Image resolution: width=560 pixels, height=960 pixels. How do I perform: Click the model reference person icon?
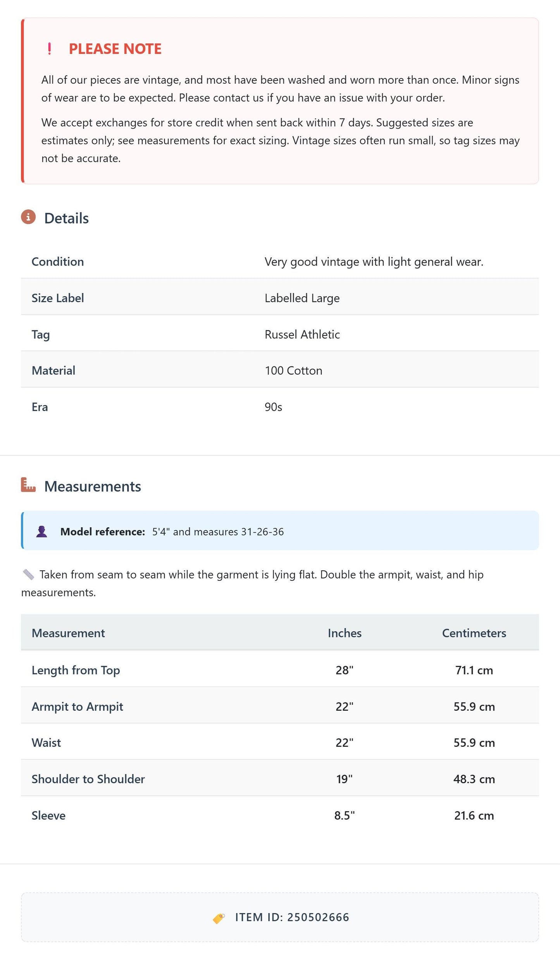pos(41,532)
